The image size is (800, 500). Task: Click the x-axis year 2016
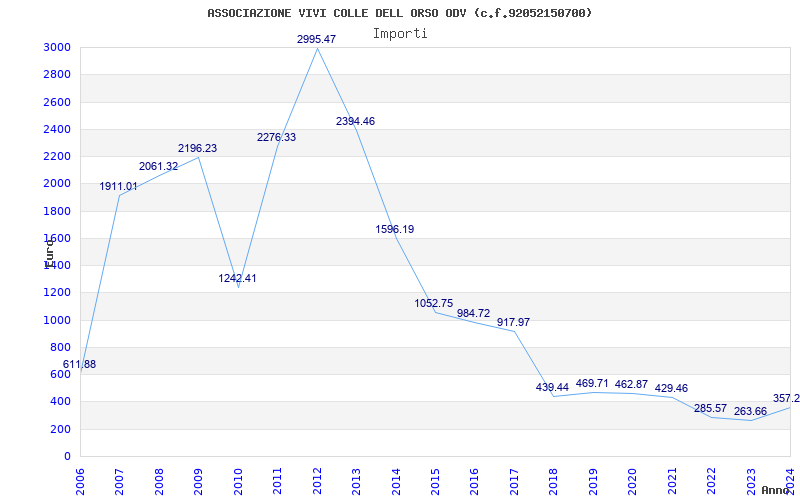pyautogui.click(x=474, y=482)
